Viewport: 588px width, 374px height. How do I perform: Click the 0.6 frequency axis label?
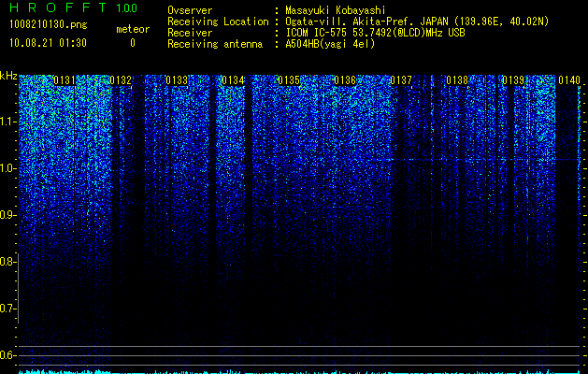coord(7,355)
